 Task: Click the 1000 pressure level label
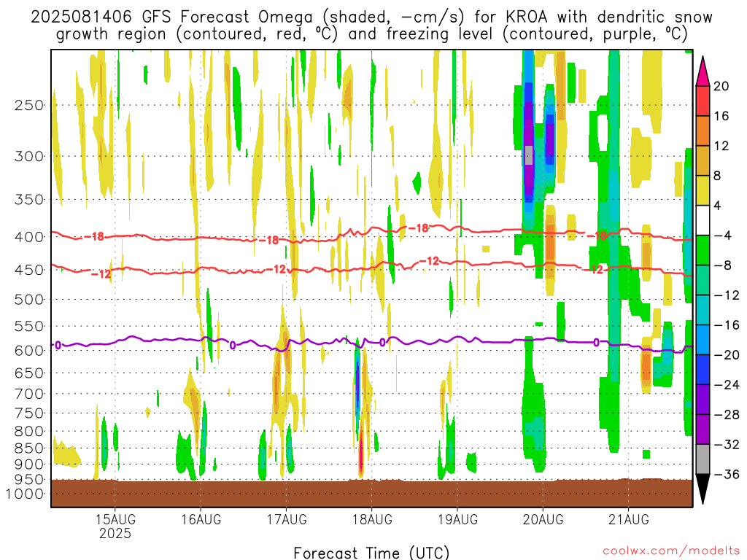tap(26, 494)
